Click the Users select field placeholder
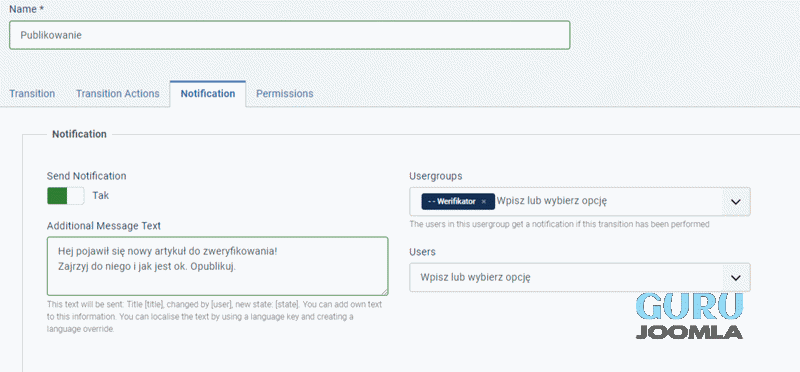Viewport: 800px width, 372px height. [x=476, y=278]
